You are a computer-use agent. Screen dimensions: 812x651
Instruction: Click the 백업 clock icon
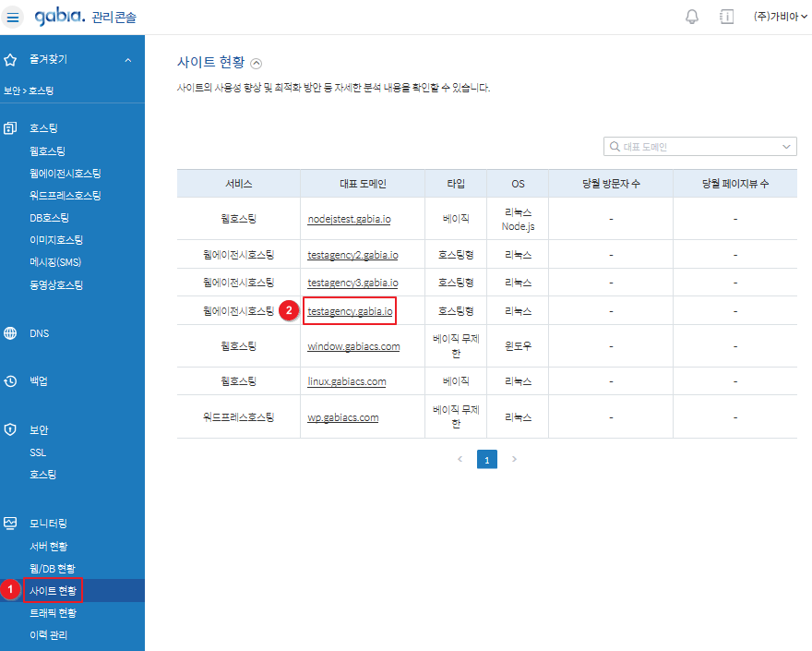(10, 381)
